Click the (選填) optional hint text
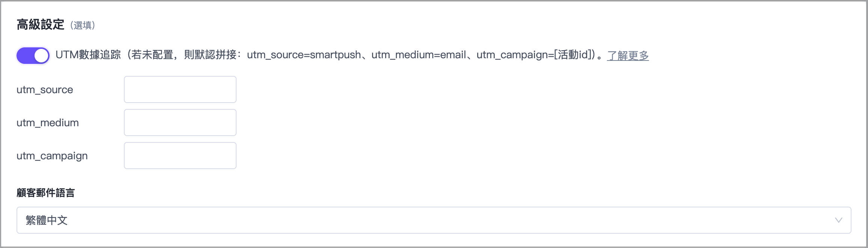 click(83, 26)
